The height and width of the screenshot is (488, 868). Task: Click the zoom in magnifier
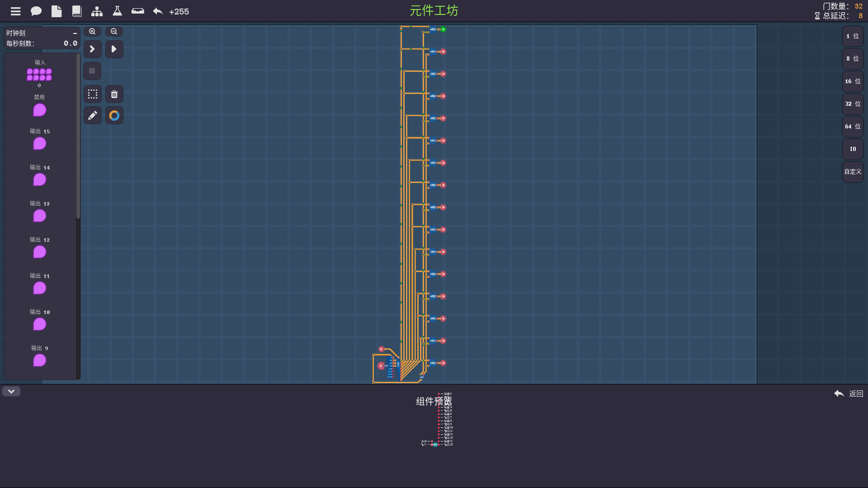pos(92,32)
